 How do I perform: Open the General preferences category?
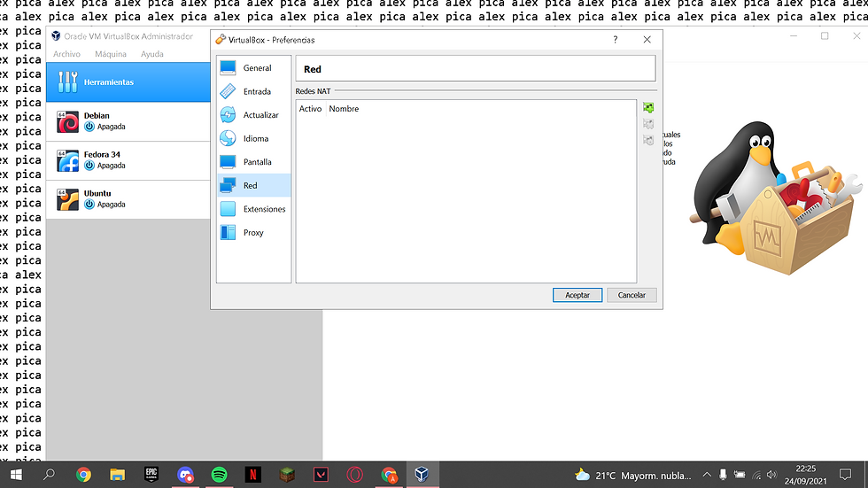pyautogui.click(x=253, y=68)
